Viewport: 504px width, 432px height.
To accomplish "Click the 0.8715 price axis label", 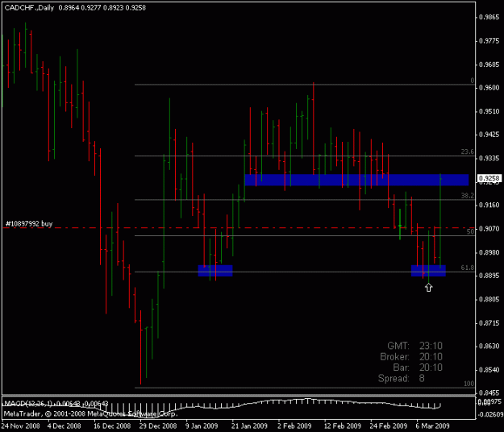I will [x=489, y=323].
